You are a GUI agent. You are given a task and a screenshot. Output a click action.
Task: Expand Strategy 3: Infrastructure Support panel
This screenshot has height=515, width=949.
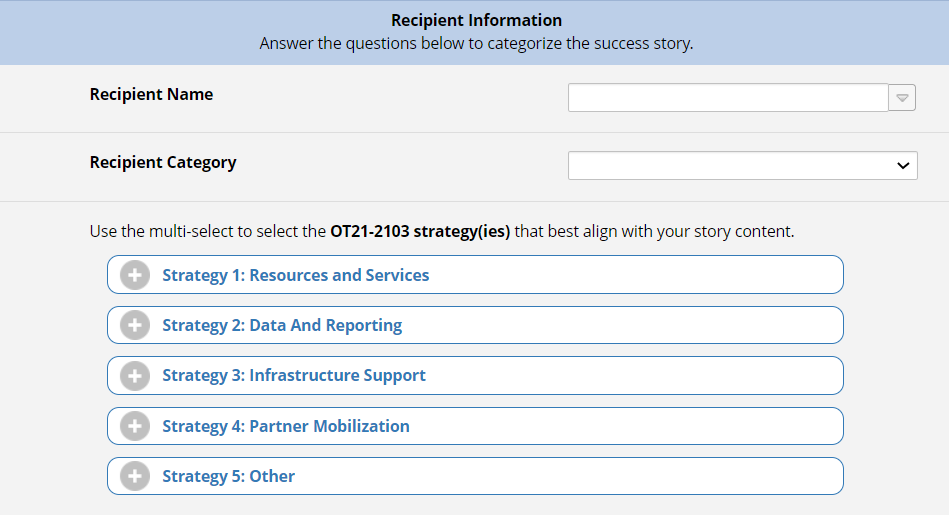pos(293,375)
